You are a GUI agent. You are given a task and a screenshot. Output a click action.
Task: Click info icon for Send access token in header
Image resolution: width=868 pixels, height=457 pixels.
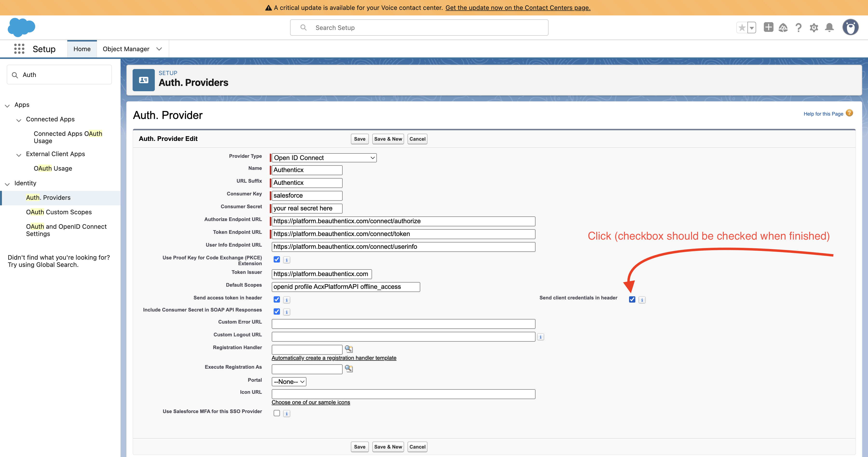(x=286, y=300)
